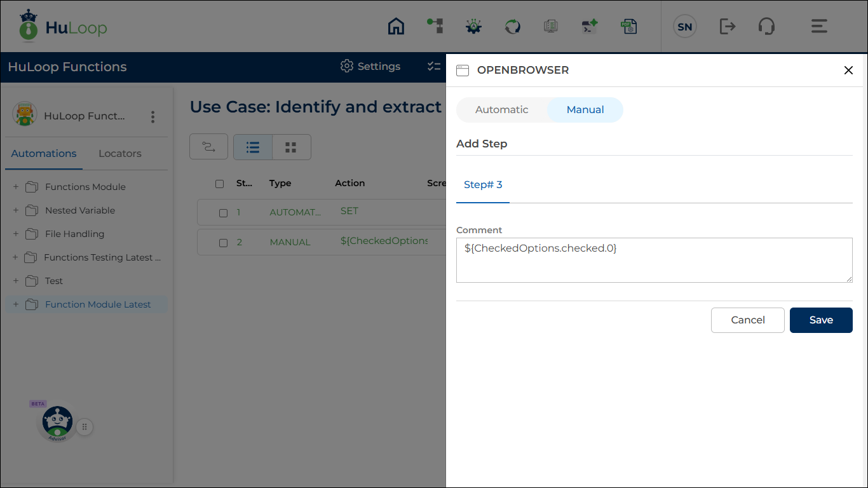Open the headset support icon
The width and height of the screenshot is (868, 488).
point(766,27)
